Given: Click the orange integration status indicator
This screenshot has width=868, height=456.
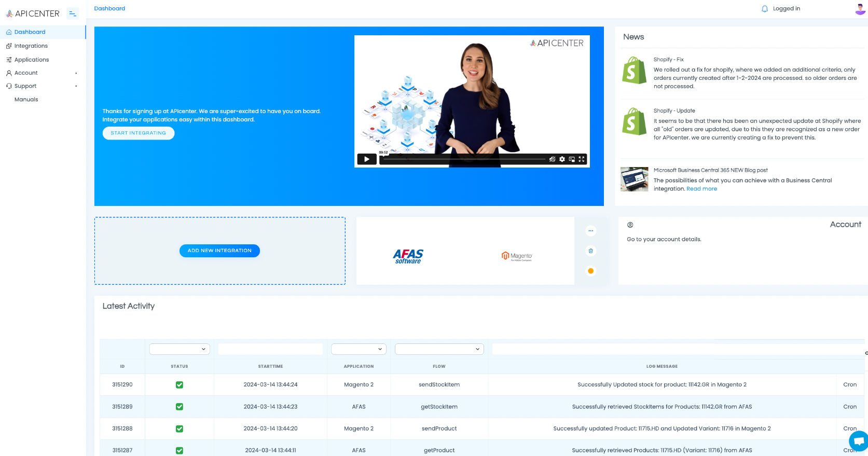Looking at the screenshot, I should tap(590, 271).
